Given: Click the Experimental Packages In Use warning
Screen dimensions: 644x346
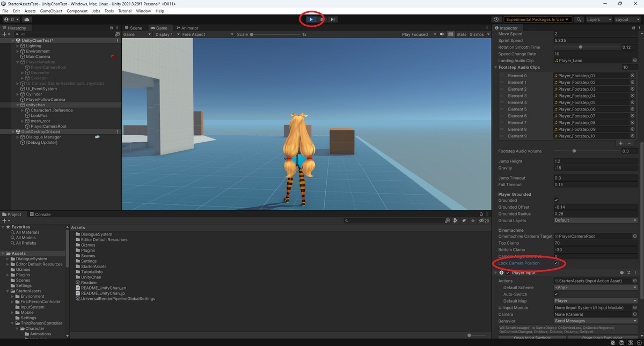Looking at the screenshot, I should click(537, 19).
